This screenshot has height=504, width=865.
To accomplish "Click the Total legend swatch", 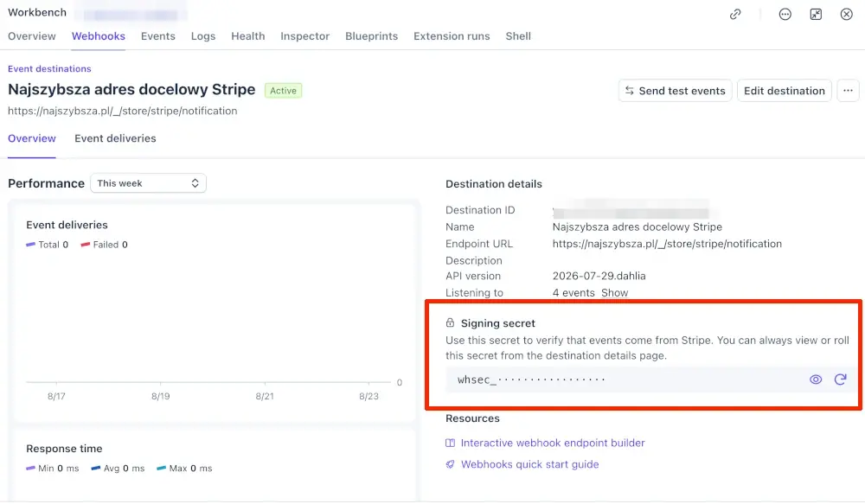I will click(x=30, y=245).
